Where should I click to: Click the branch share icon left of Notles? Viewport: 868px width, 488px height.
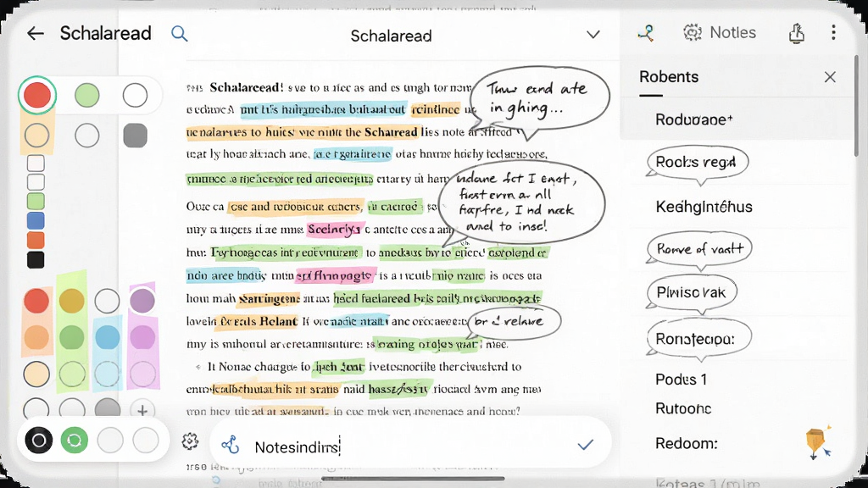pyautogui.click(x=645, y=33)
